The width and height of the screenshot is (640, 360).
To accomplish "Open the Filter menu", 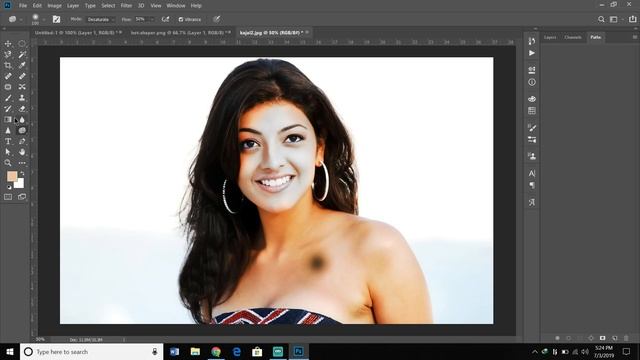I will tap(126, 6).
